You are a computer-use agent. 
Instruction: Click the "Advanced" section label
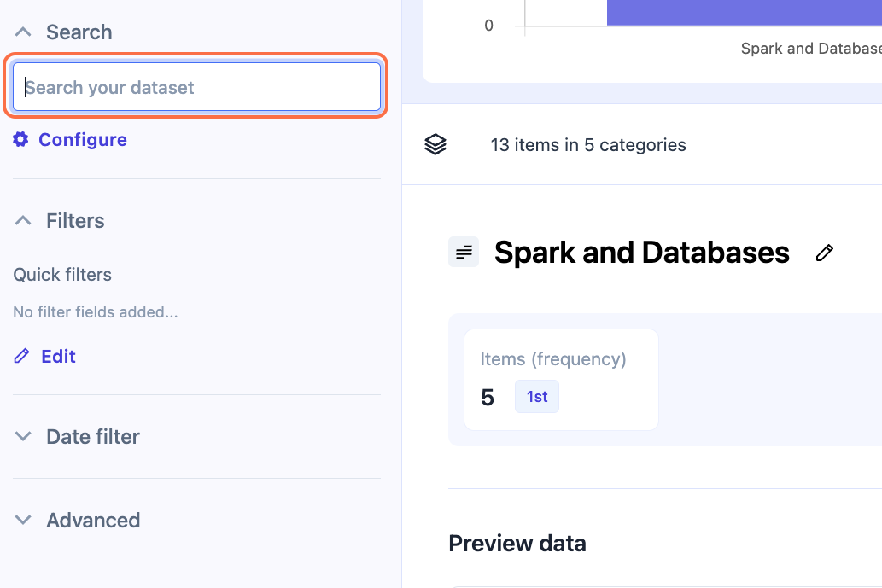[93, 521]
